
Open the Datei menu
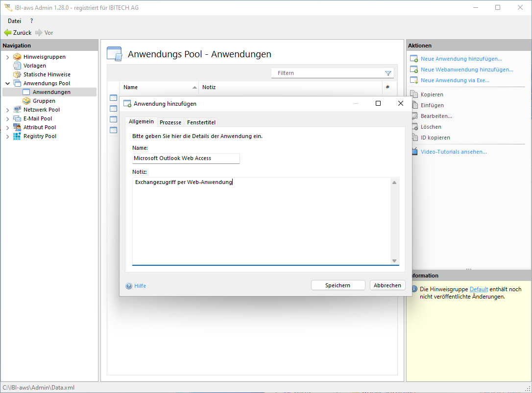[14, 21]
